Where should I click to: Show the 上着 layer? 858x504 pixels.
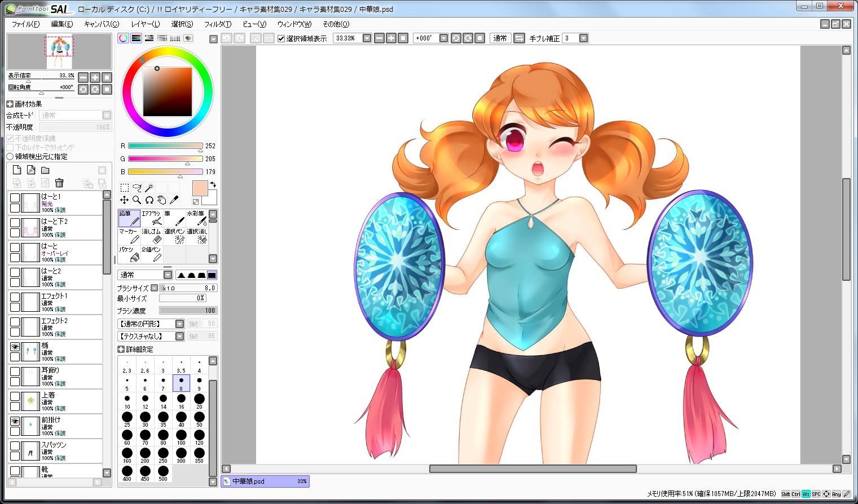(x=15, y=397)
